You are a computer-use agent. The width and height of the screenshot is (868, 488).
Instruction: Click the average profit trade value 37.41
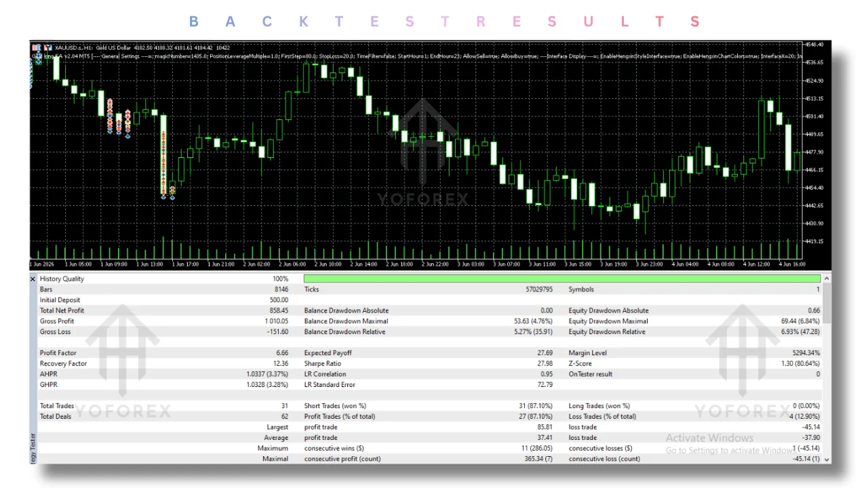pyautogui.click(x=545, y=438)
